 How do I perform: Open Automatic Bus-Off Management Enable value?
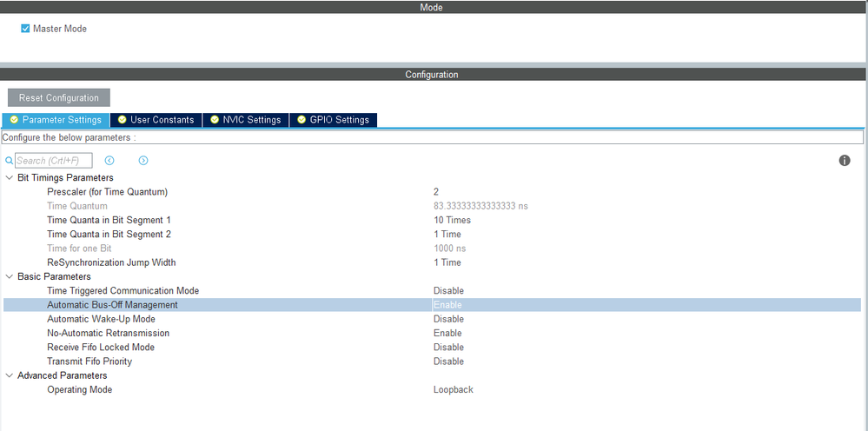coord(447,305)
